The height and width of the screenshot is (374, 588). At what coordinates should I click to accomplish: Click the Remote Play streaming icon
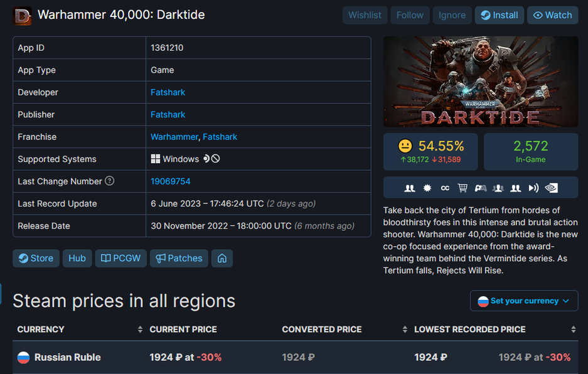coord(533,188)
